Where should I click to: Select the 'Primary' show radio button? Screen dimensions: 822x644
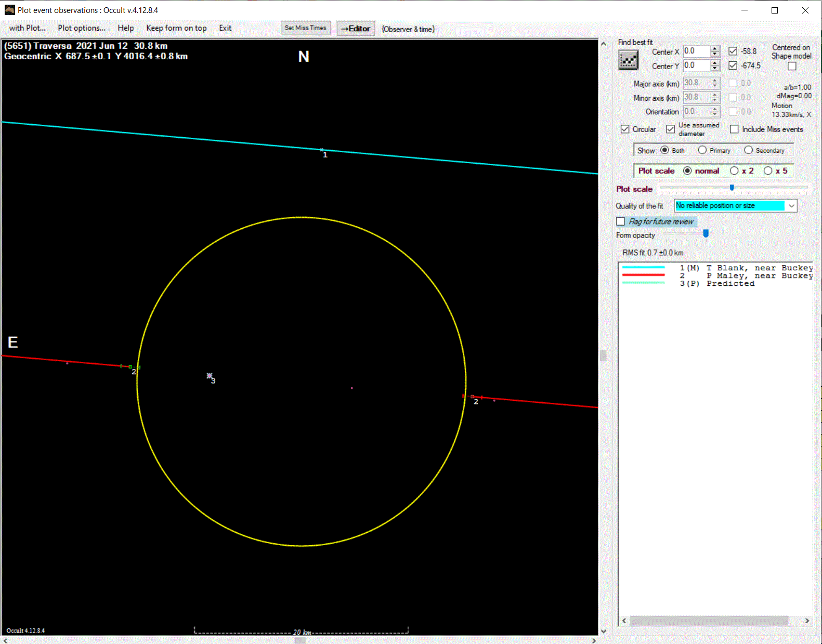pyautogui.click(x=702, y=150)
